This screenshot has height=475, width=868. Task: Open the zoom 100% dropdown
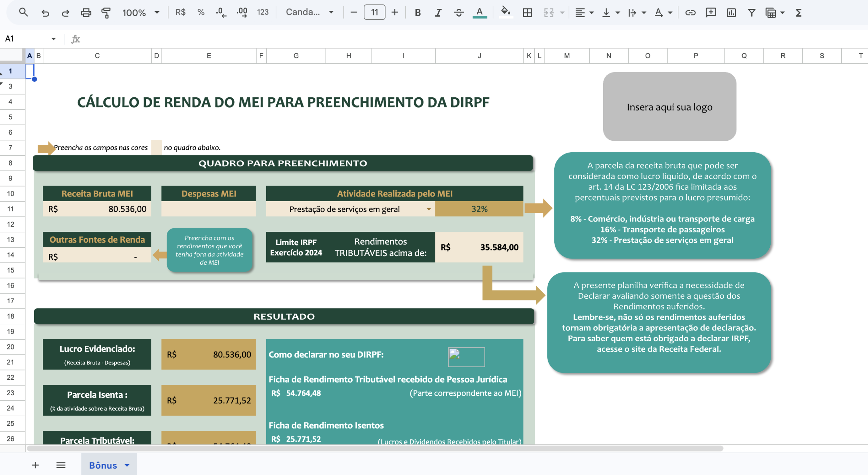tap(141, 13)
